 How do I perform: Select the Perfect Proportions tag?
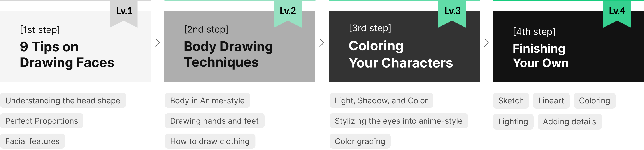coord(42,121)
